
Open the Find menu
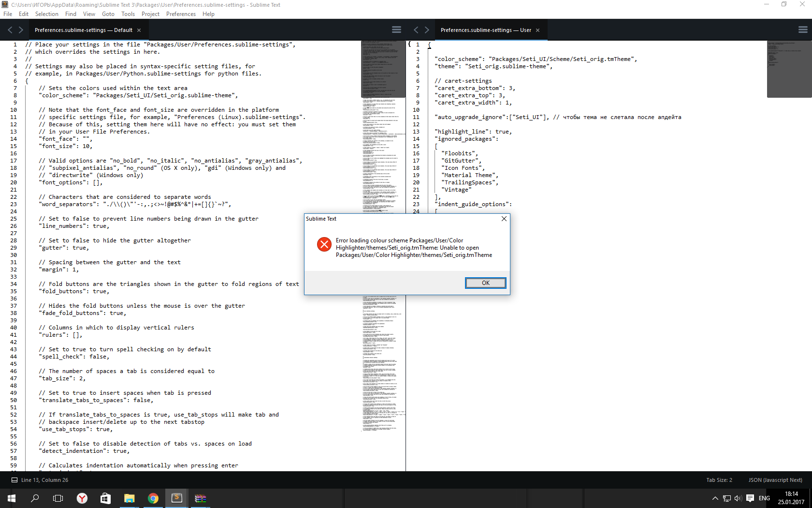pyautogui.click(x=71, y=14)
